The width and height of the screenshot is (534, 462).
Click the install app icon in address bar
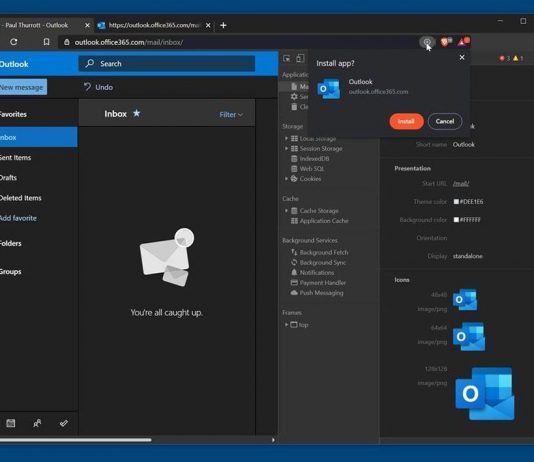[427, 42]
